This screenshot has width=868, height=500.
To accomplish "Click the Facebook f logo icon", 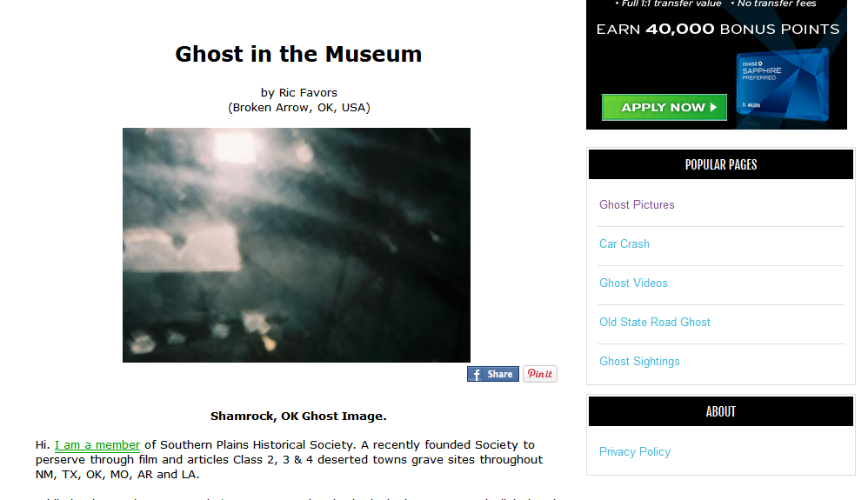I will point(476,375).
